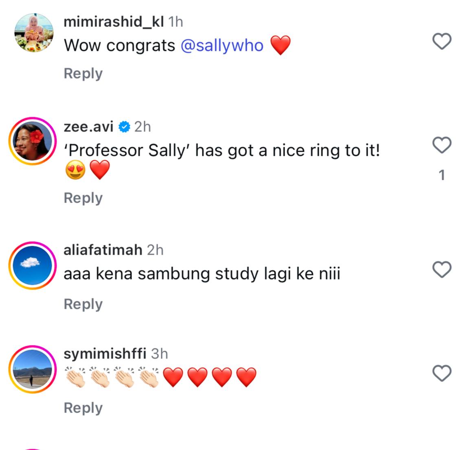Open aliafatimah's cloud avatar story
Viewport: 476px width, 450px height.
tap(33, 265)
